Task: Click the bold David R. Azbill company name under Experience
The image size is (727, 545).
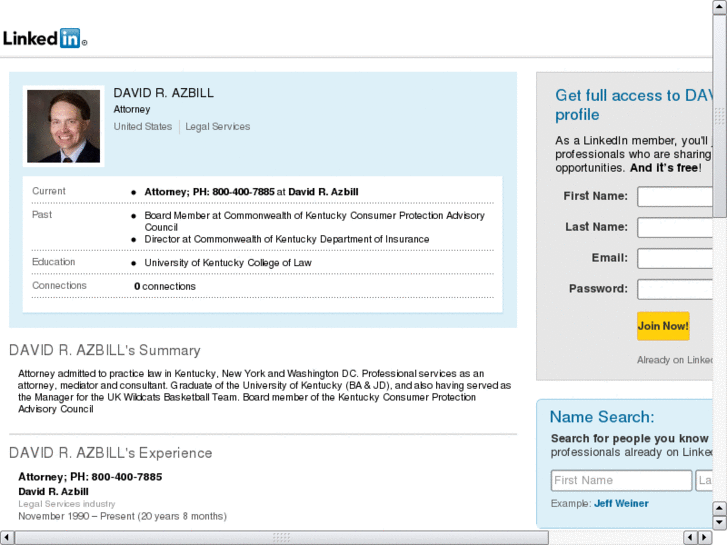Action: tap(53, 491)
